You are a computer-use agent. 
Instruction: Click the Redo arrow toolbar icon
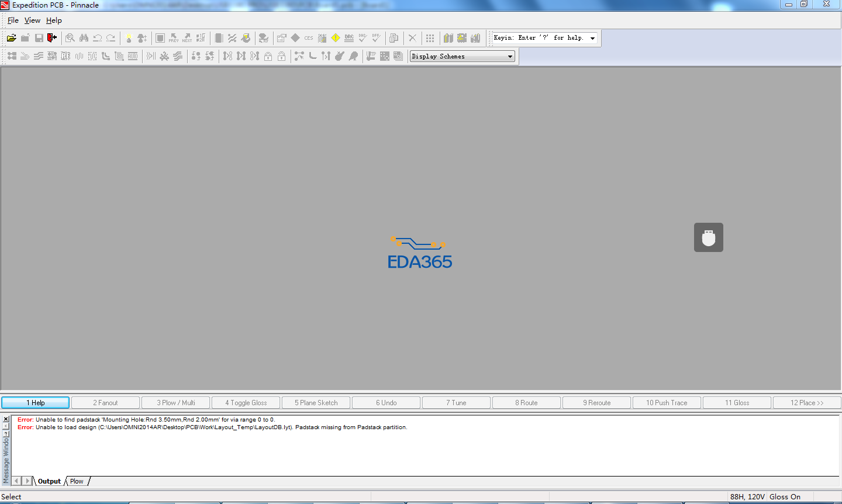coord(111,38)
